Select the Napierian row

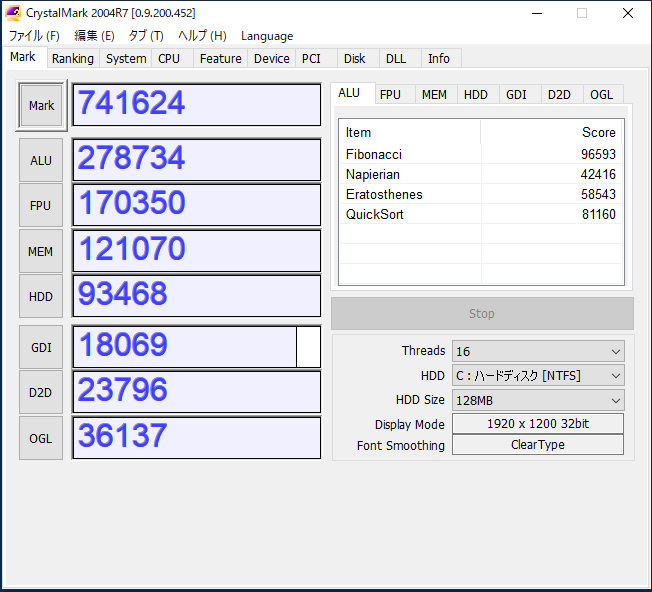(x=481, y=174)
